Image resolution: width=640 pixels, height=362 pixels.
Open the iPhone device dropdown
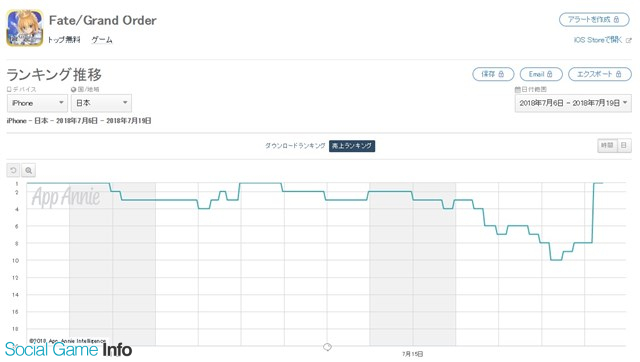(37, 103)
